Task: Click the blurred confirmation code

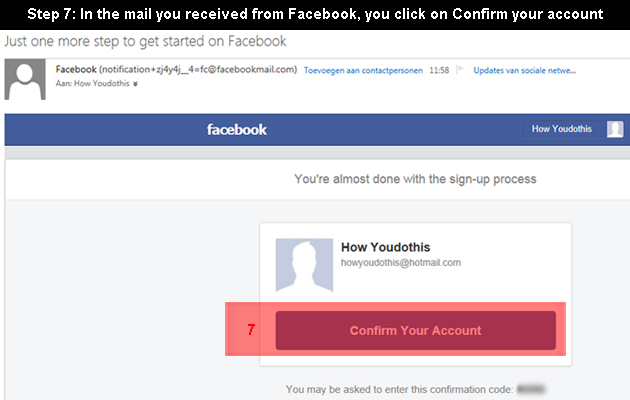Action: 531,389
